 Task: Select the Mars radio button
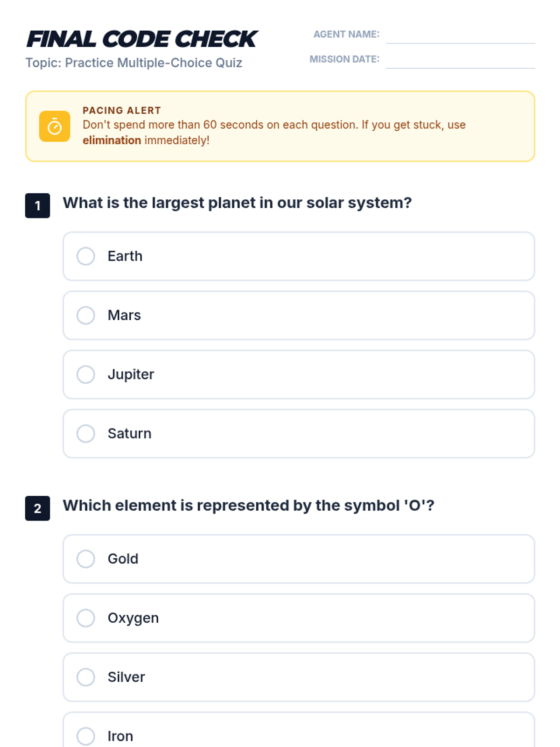tap(86, 315)
